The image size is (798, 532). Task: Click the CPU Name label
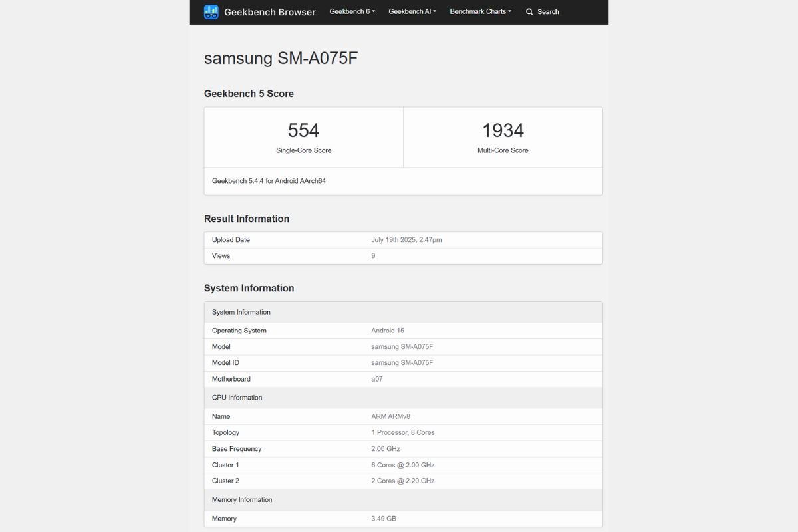(x=221, y=416)
